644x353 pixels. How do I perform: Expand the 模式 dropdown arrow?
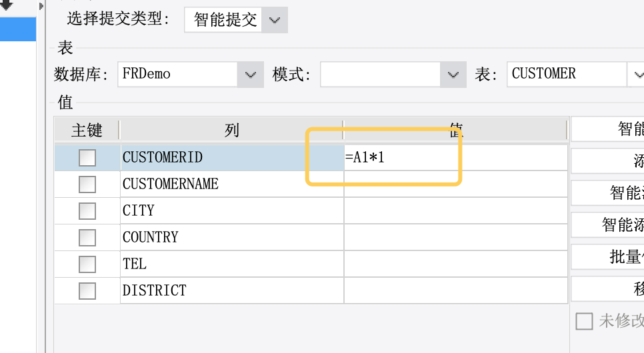pos(453,75)
